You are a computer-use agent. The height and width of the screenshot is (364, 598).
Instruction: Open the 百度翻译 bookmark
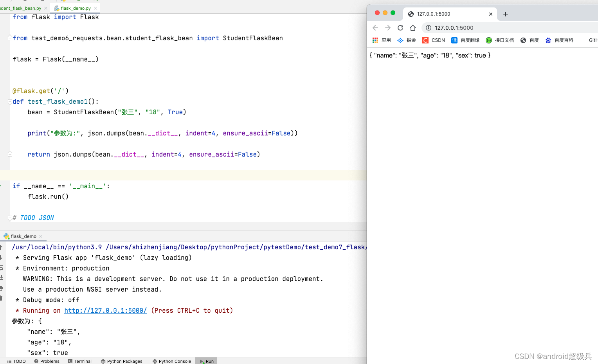(465, 40)
